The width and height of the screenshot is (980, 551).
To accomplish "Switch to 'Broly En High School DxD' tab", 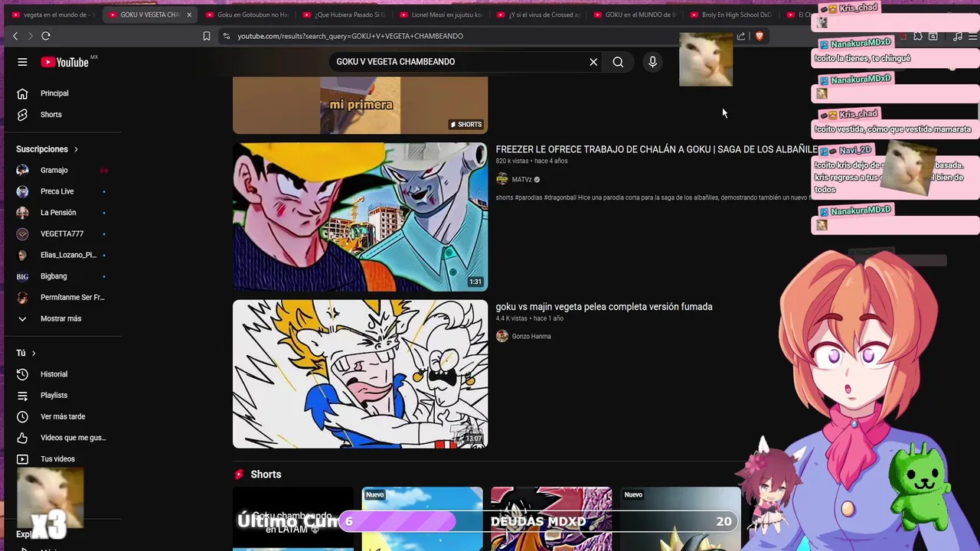I will coord(731,15).
